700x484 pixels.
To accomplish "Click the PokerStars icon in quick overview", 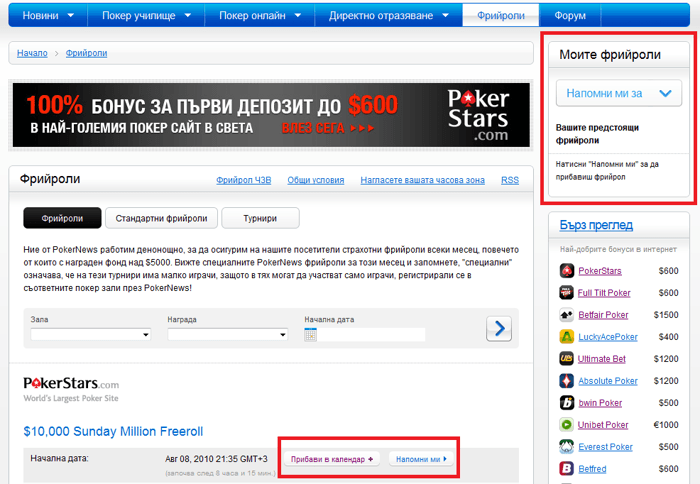I will pos(567,271).
